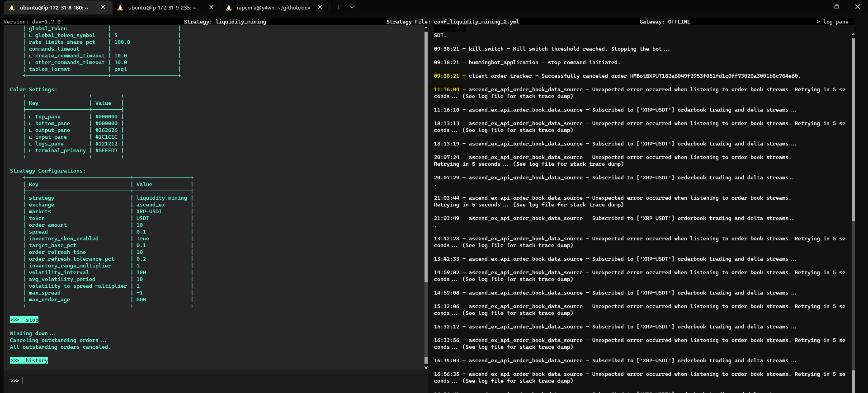This screenshot has height=393, width=868.
Task: Click top_pane value #000000
Action: (106, 117)
